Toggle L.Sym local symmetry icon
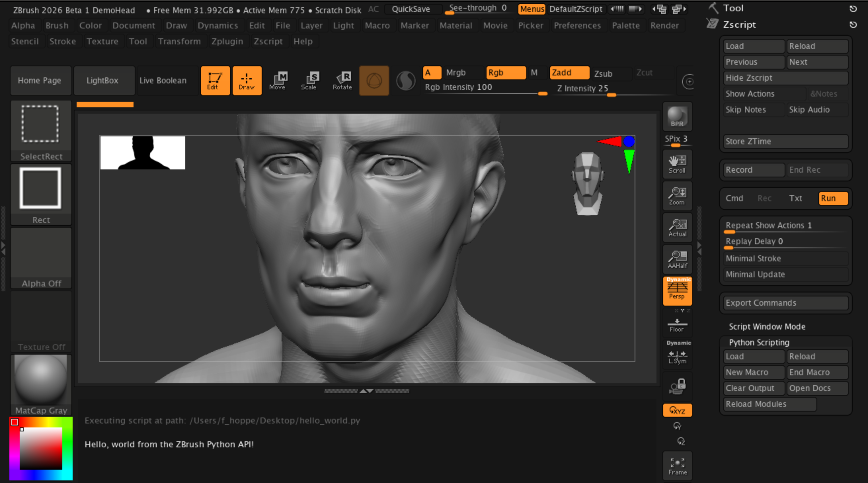The width and height of the screenshot is (868, 483). [677, 355]
